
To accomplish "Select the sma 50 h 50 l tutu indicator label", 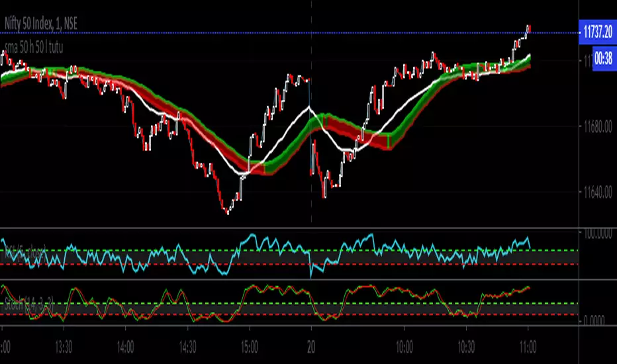I will (34, 48).
